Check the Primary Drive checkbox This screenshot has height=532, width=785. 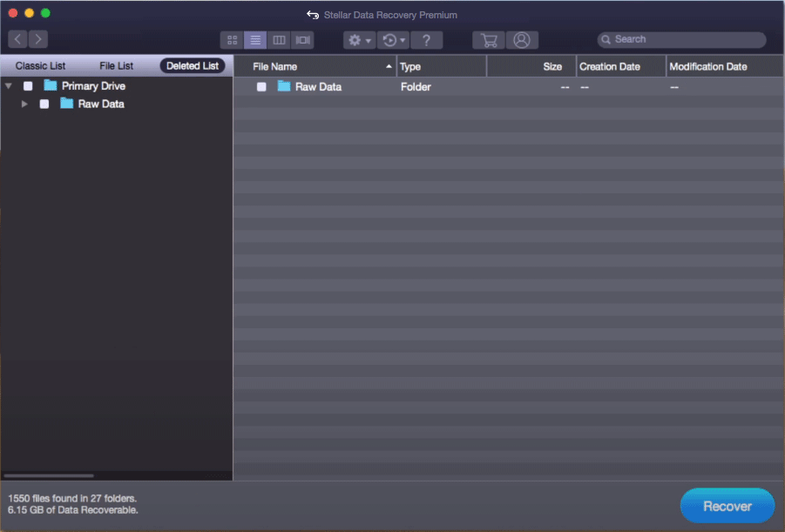(x=28, y=86)
